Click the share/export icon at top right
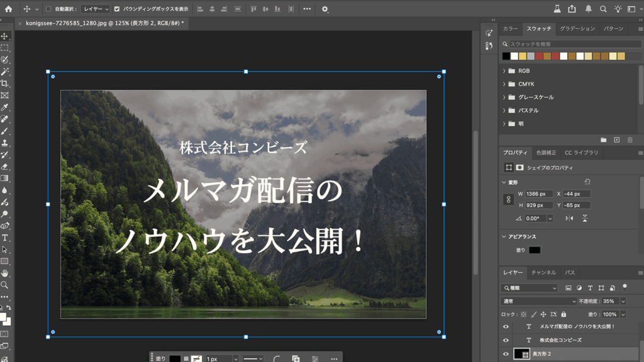Image resolution: width=644 pixels, height=362 pixels. [x=572, y=9]
